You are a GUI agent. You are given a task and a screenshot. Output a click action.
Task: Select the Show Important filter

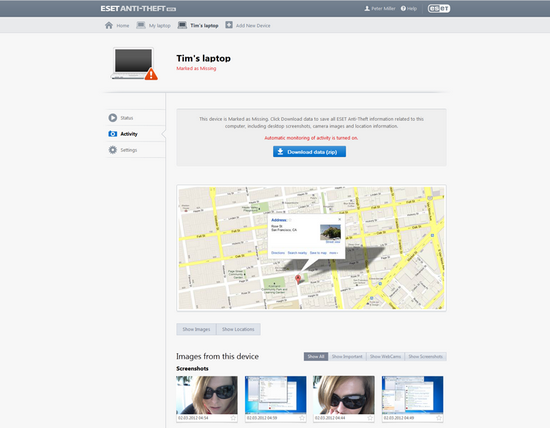pos(347,356)
